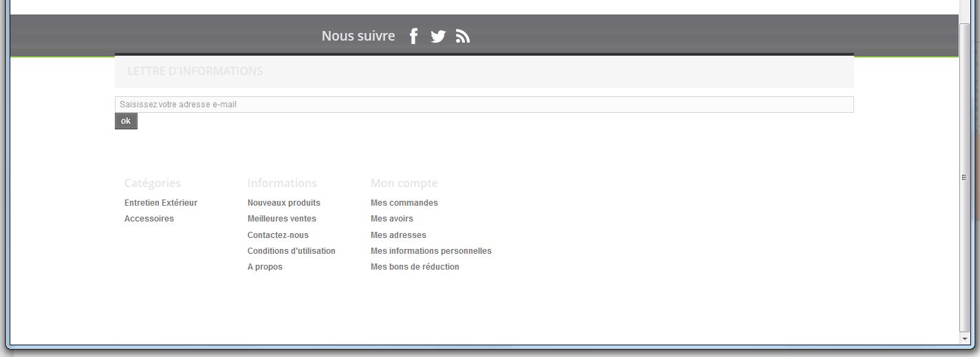View the Meilleures ventes page
Viewport: 980px width, 357px height.
(x=282, y=219)
